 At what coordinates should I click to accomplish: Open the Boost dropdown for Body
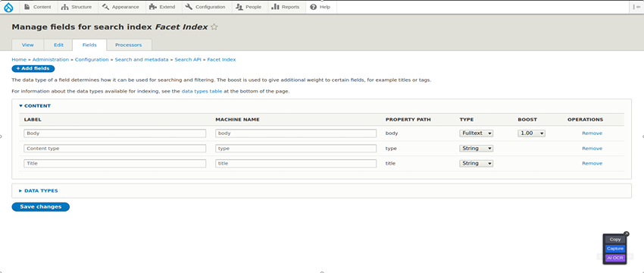tap(531, 133)
